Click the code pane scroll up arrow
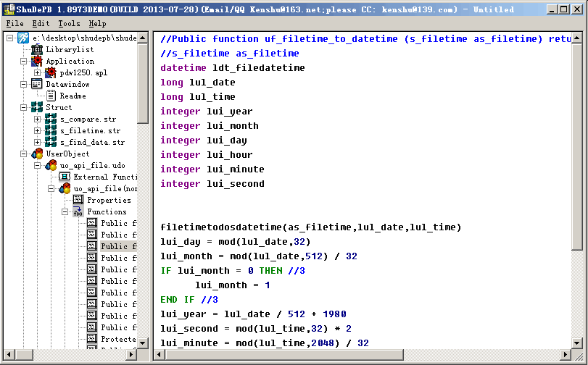 [577, 38]
